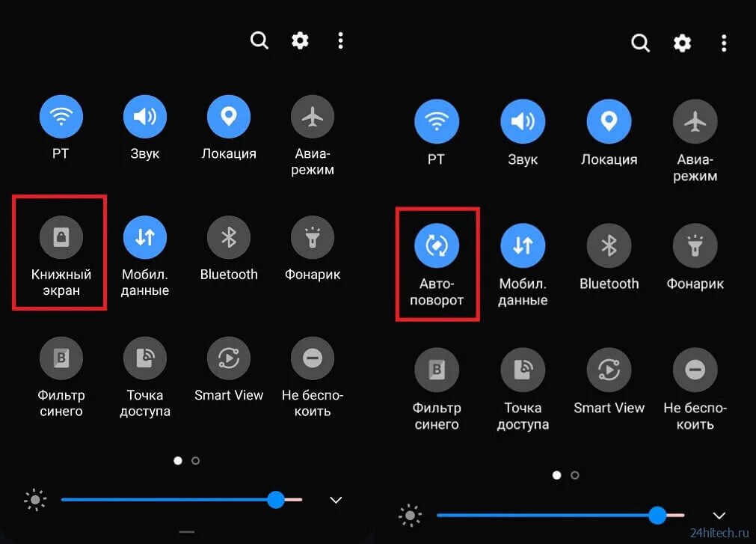Toggle Авто-поворот auto-rotate tile
Viewport: 756px width, 544px height.
437,245
